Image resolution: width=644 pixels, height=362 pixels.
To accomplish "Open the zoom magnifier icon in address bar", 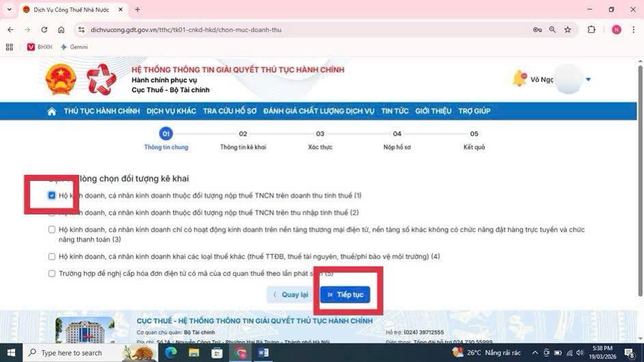I will 552,29.
